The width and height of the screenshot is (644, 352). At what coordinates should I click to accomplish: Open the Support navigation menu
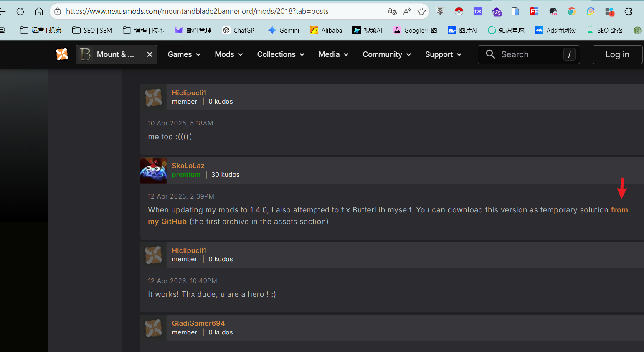point(443,54)
